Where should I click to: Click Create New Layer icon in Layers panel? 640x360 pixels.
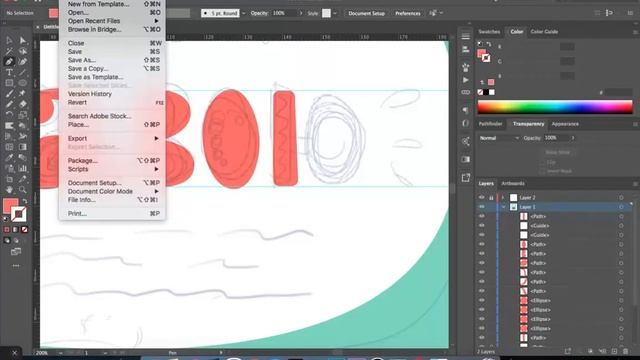coord(614,351)
